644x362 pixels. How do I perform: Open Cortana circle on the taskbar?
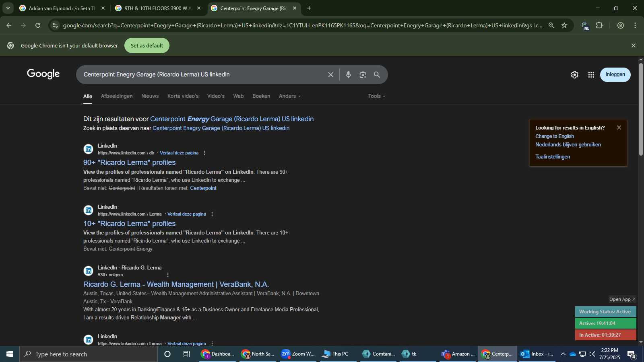point(167,354)
